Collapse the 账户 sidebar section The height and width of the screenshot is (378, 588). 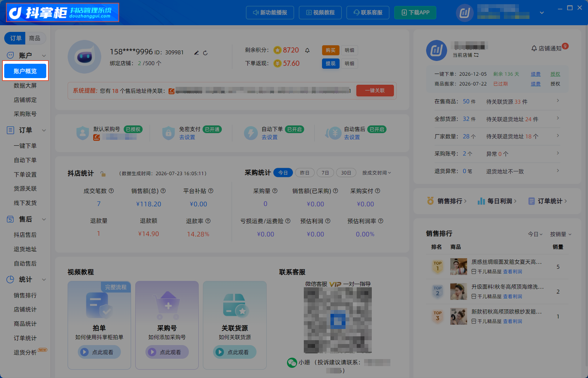pos(44,56)
